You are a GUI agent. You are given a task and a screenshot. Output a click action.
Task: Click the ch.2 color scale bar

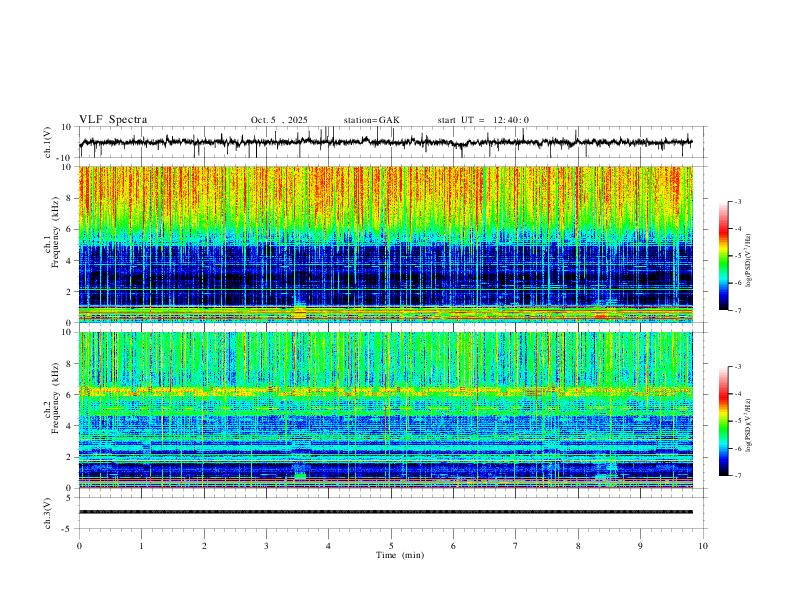click(x=724, y=421)
